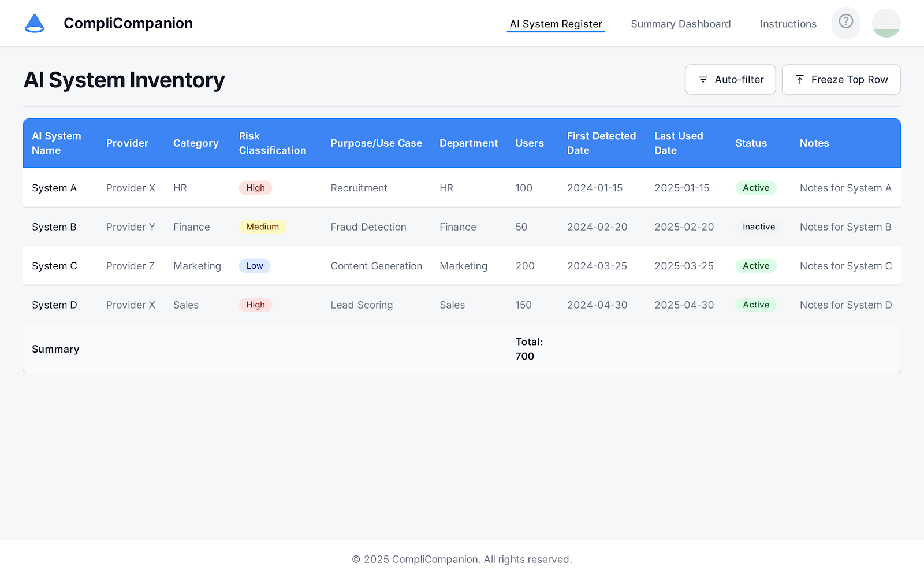Image resolution: width=924 pixels, height=578 pixels.
Task: Click the Notes for System A cell
Action: 845,188
